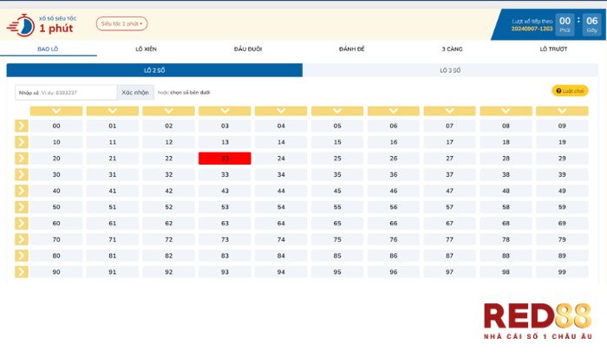Pick number 09 in the grid
Screen dimensions: 607x364
pyautogui.click(x=562, y=126)
